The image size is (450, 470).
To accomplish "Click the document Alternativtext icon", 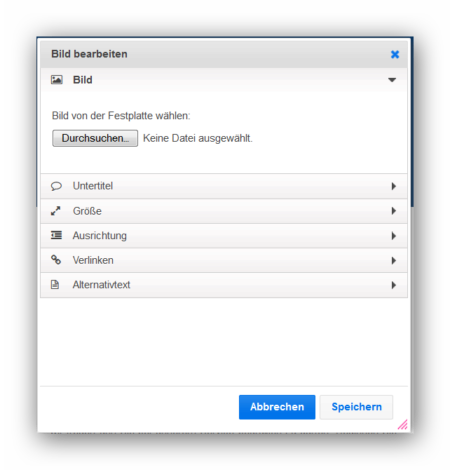I will point(55,284).
